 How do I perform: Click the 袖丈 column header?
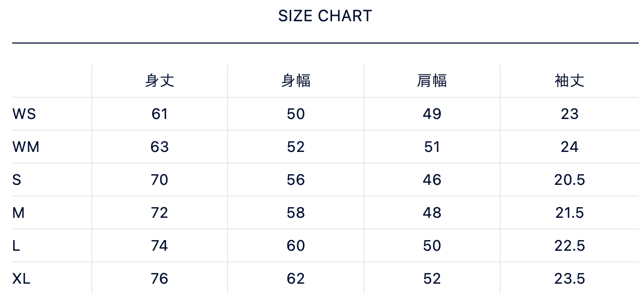[x=569, y=81]
